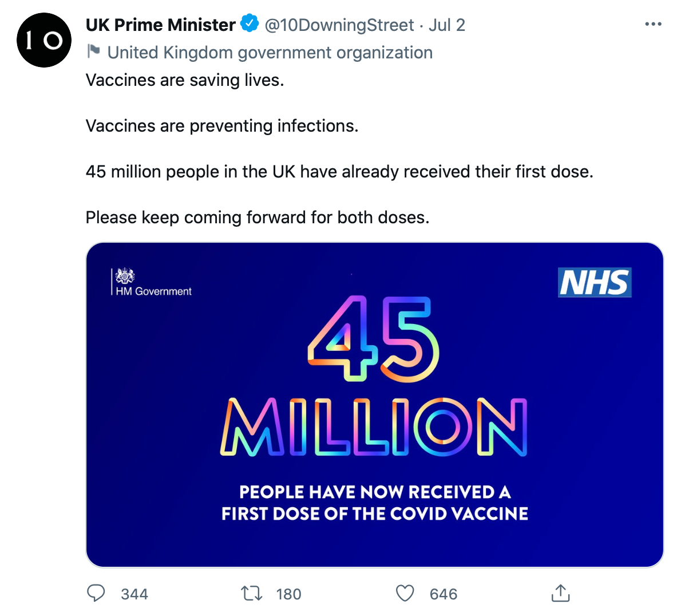Image resolution: width=681 pixels, height=616 pixels.
Task: Open the tweet's more options menu
Action: [x=653, y=24]
